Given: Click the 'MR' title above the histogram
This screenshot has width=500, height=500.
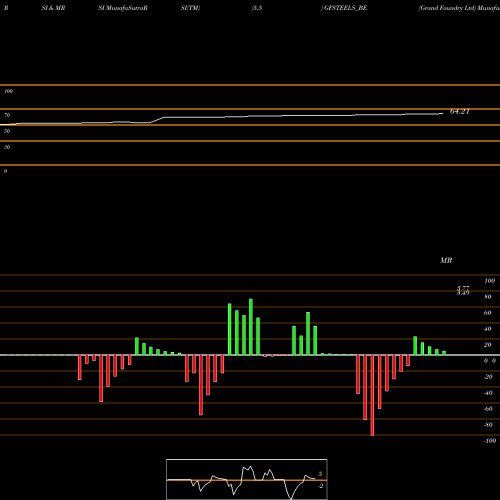Looking at the screenshot, I should 446,260.
